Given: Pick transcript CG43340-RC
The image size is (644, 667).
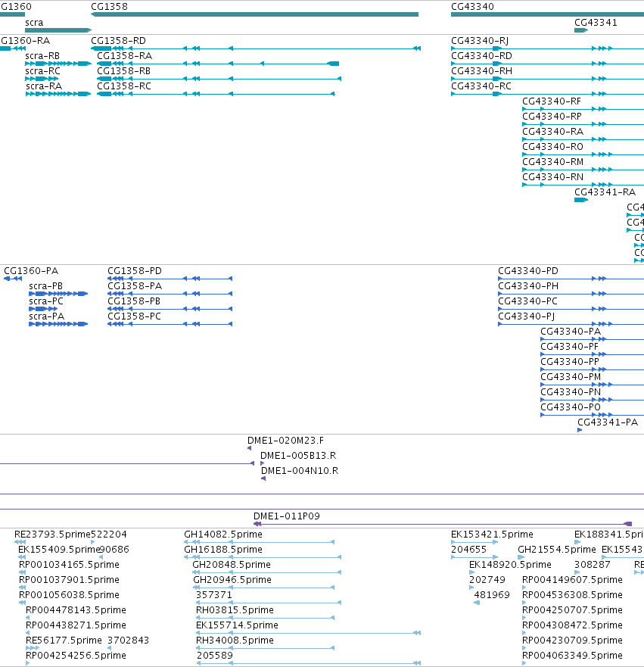Looking at the screenshot, I should [481, 86].
